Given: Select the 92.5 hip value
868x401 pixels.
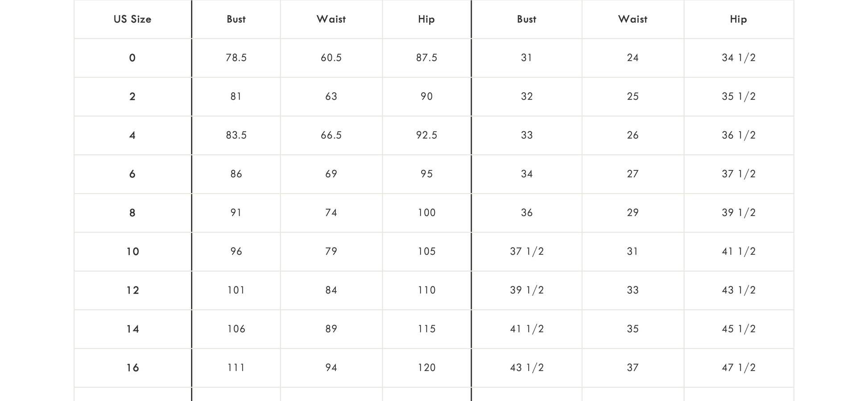Looking at the screenshot, I should click(426, 135).
